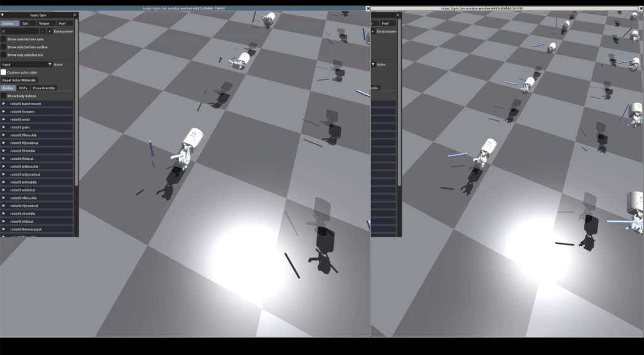Expand robot0:ffknuckle body
644x355 pixels.
4,135
